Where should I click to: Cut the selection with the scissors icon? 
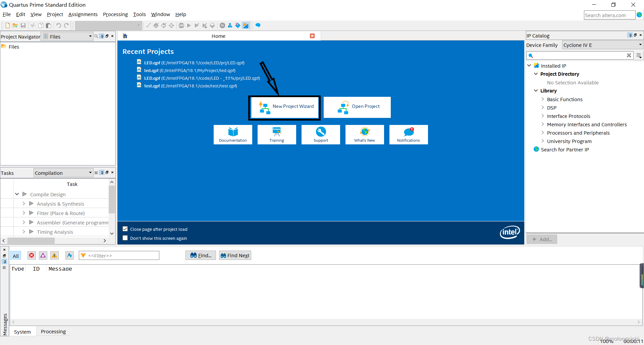(x=33, y=25)
